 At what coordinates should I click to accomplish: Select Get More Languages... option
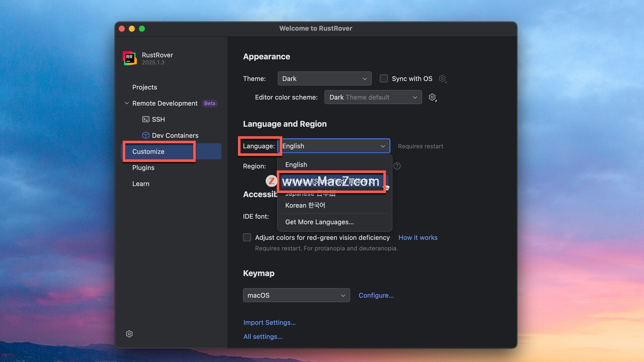coord(334,222)
